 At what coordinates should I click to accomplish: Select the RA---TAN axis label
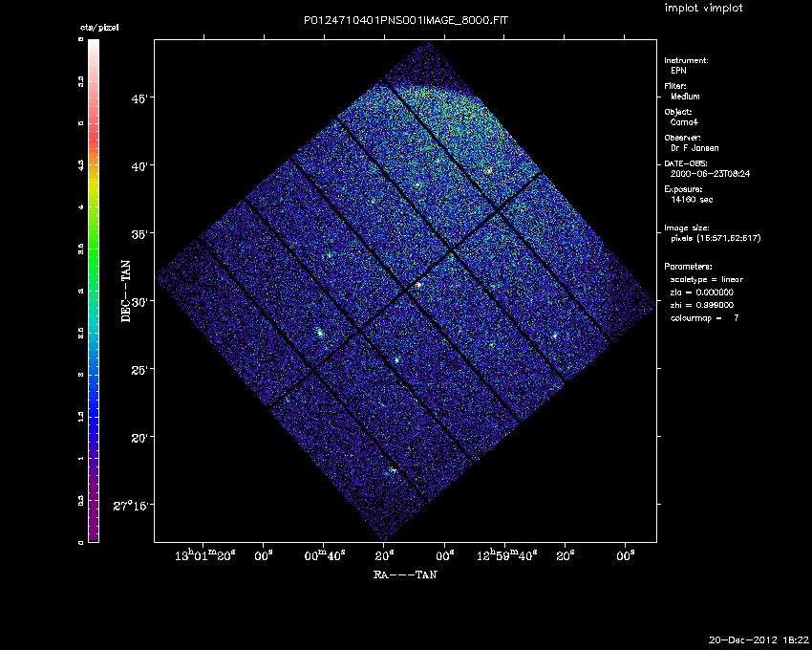pyautogui.click(x=405, y=574)
